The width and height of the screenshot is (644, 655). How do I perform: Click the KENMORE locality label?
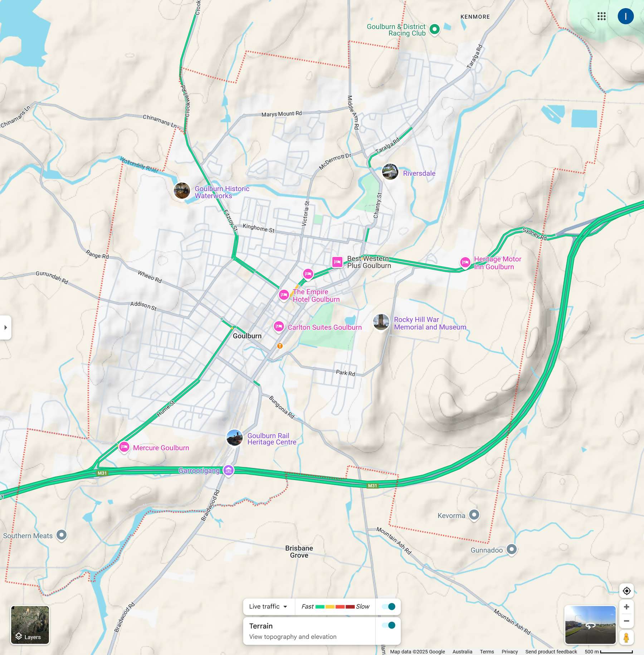tap(475, 17)
